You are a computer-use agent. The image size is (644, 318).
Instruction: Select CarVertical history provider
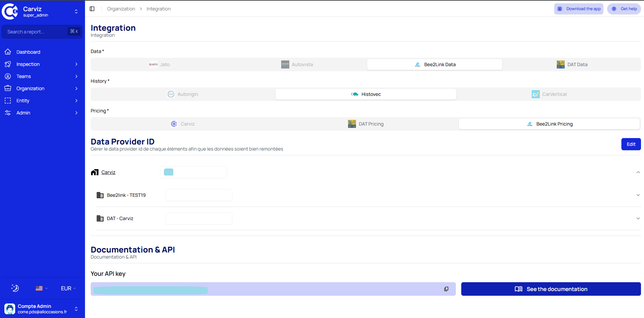pyautogui.click(x=549, y=94)
